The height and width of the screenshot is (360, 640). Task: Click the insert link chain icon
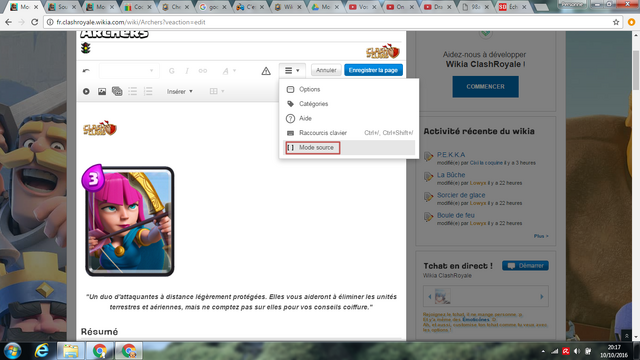pos(203,71)
